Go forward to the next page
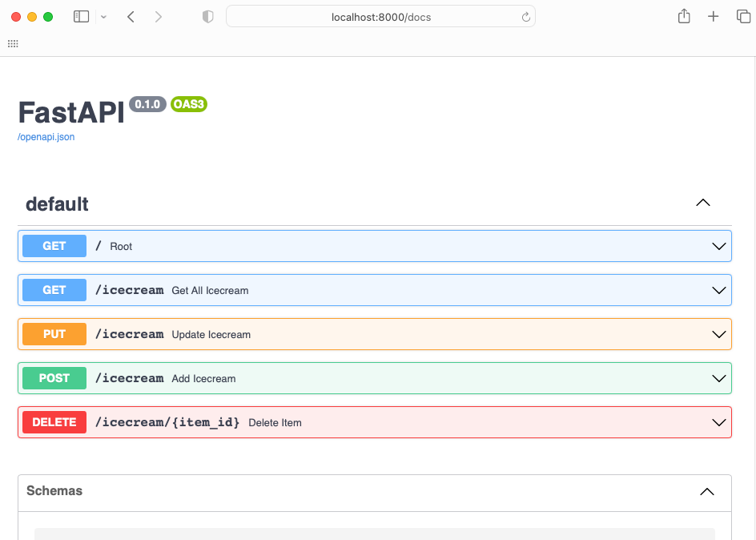This screenshot has height=540, width=756. tap(158, 17)
